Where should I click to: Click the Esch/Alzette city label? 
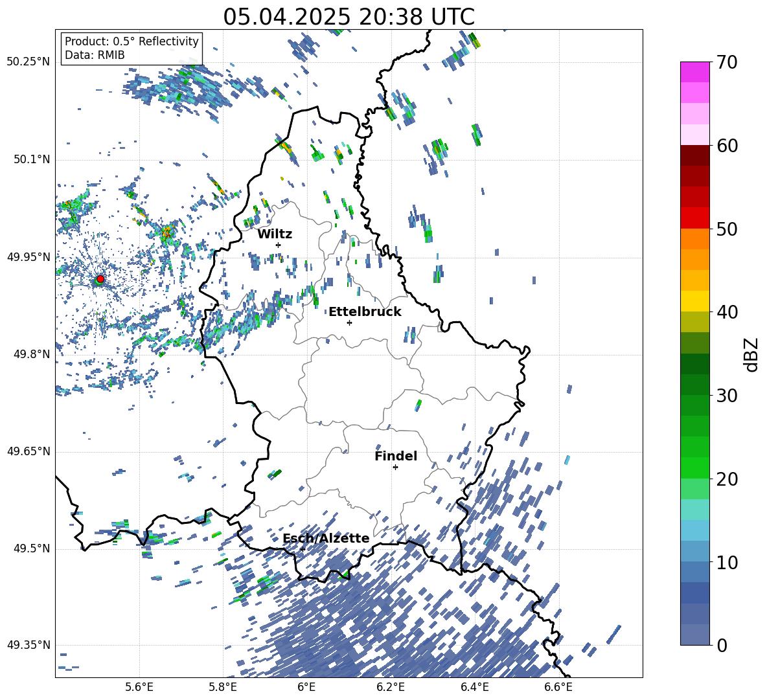pos(326,538)
